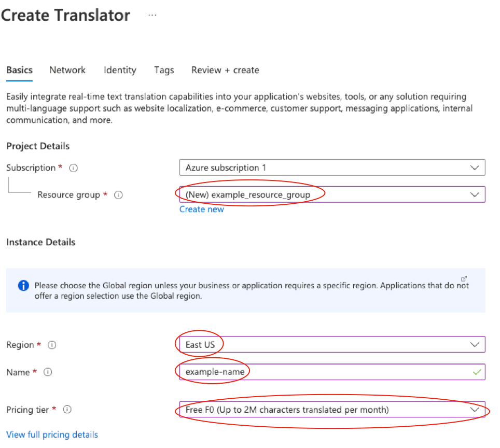Click the Resource group info icon

click(118, 195)
